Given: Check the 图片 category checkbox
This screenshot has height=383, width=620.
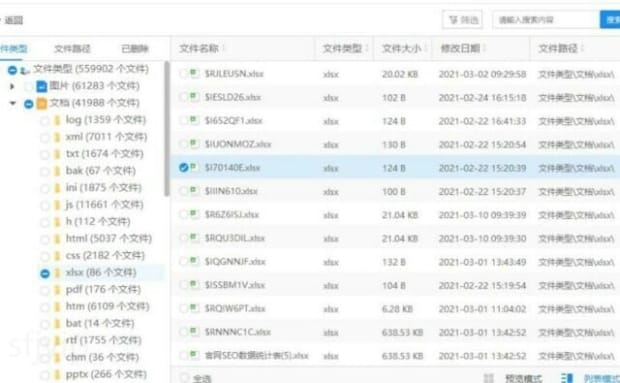Looking at the screenshot, I should (28, 86).
